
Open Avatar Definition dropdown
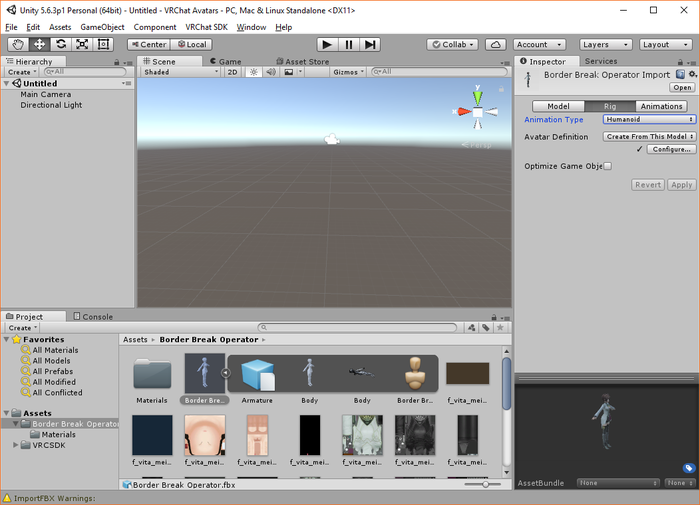coord(649,137)
